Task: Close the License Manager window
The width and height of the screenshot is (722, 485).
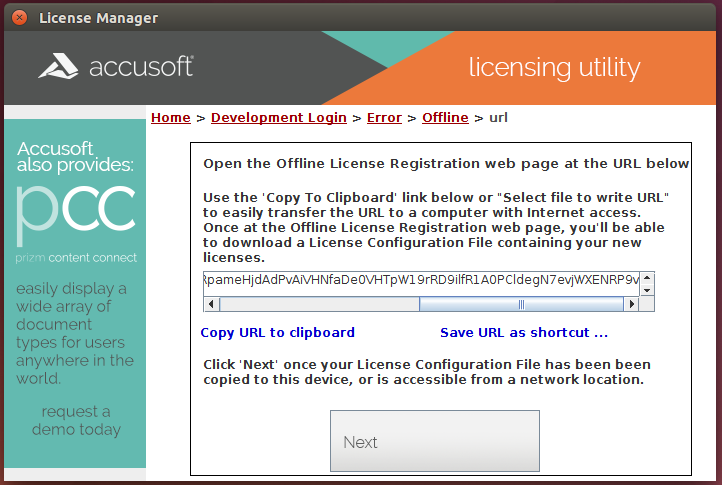Action: click(17, 17)
